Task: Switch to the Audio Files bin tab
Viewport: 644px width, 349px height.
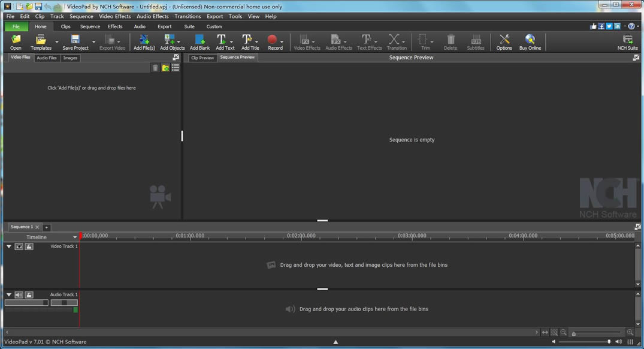Action: click(46, 58)
